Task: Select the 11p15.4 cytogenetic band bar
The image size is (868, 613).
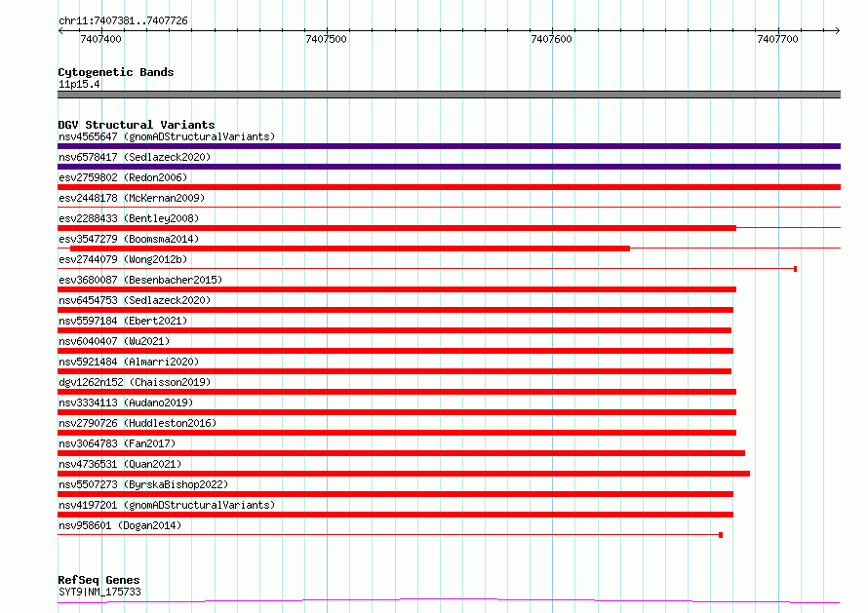Action: point(449,95)
